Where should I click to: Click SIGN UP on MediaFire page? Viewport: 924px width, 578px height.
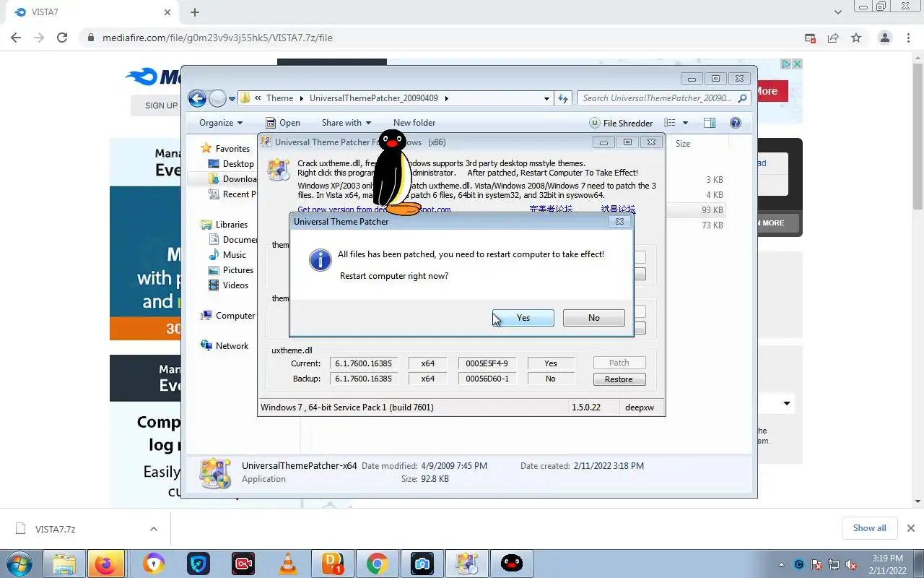tap(160, 105)
